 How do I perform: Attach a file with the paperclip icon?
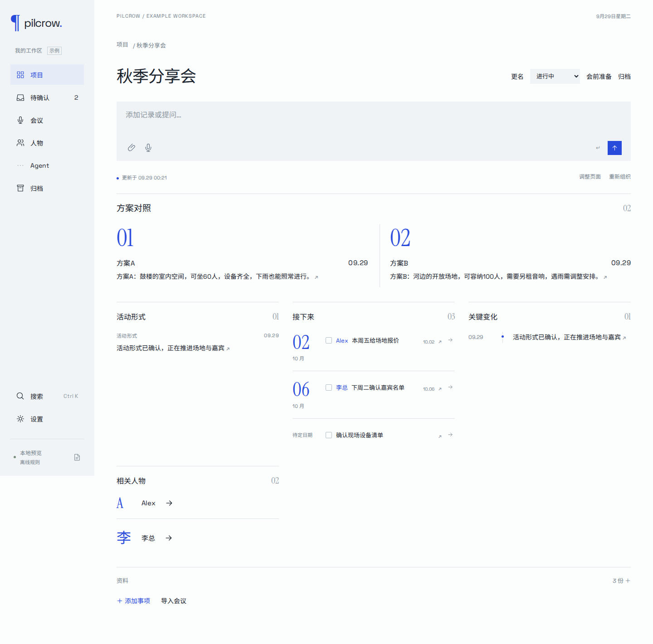click(132, 148)
